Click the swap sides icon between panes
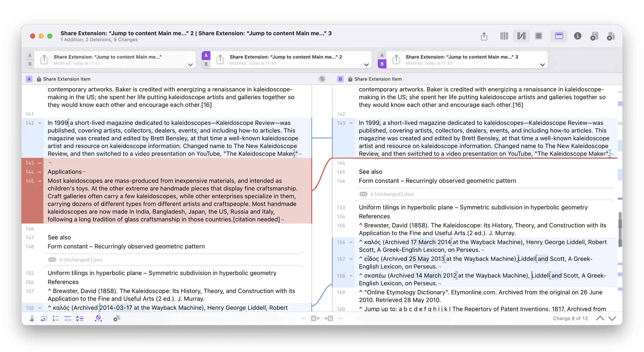The image size is (644, 352). 322,79
